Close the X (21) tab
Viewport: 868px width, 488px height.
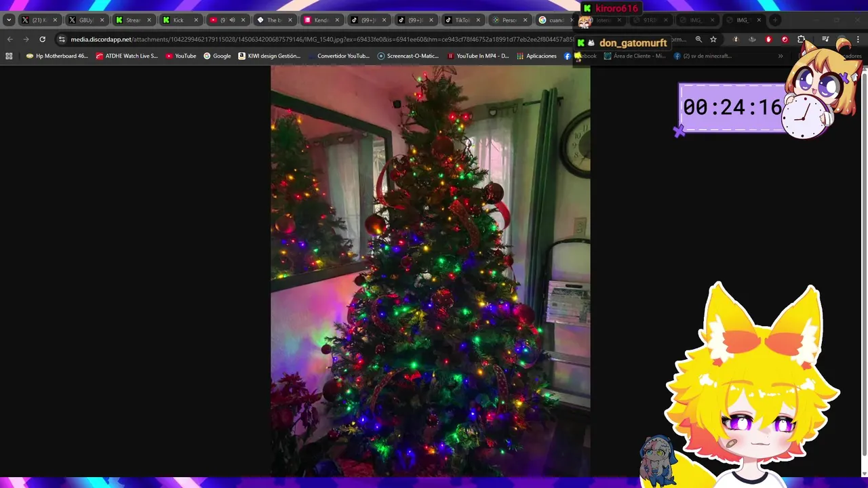(x=55, y=20)
